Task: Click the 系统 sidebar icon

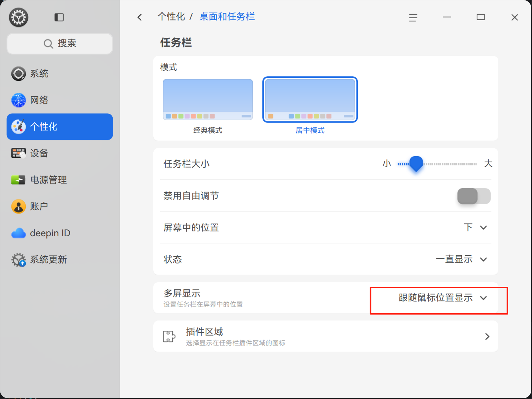Action: (x=19, y=74)
